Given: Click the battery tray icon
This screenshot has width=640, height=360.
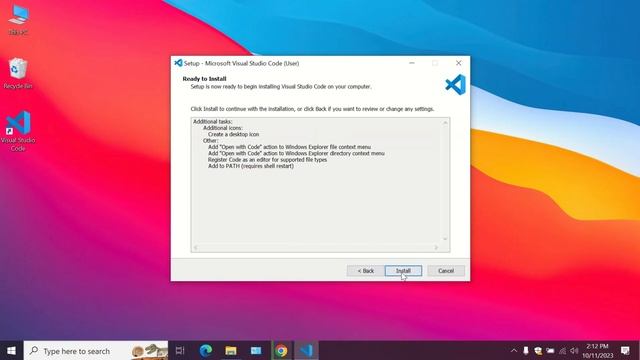Looking at the screenshot, I should (x=550, y=351).
